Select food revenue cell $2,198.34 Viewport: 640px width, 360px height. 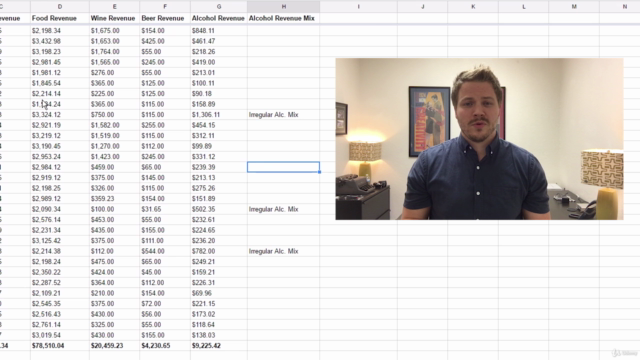tap(60, 31)
